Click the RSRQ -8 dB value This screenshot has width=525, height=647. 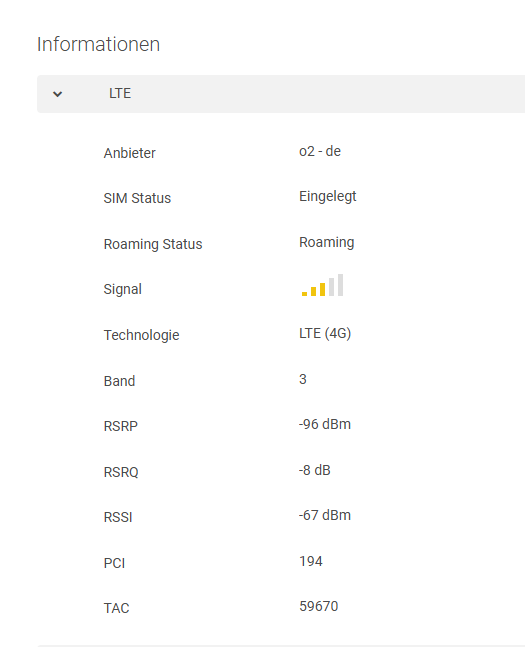click(315, 470)
